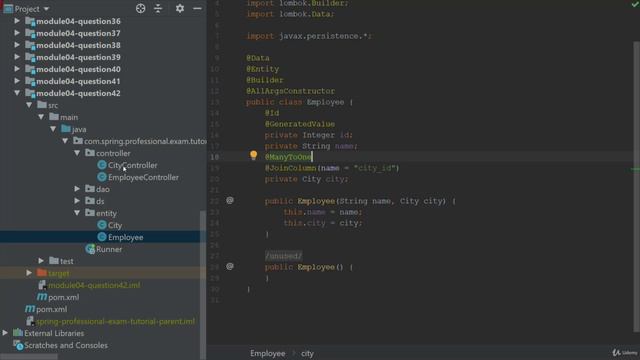Viewport: 640px width, 360px height.
Task: Select module04-question42.iml file
Action: coord(94,285)
